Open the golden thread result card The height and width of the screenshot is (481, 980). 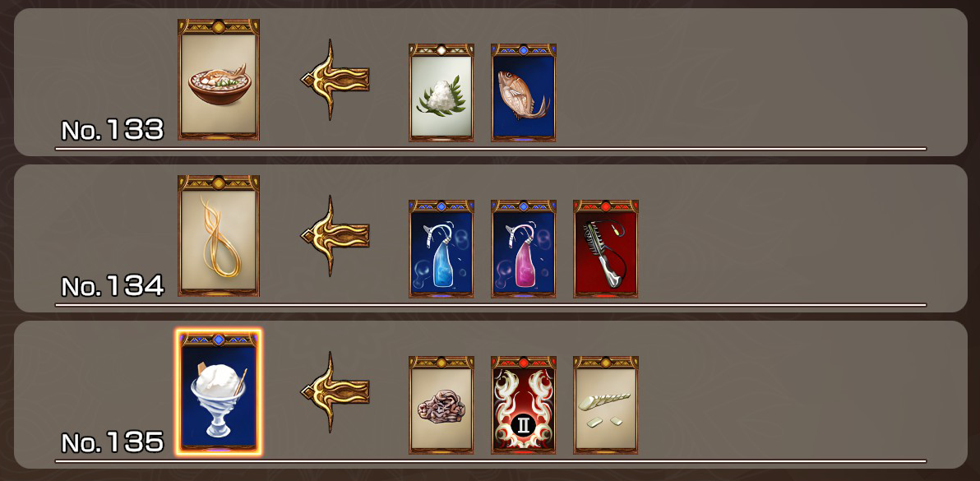point(219,235)
